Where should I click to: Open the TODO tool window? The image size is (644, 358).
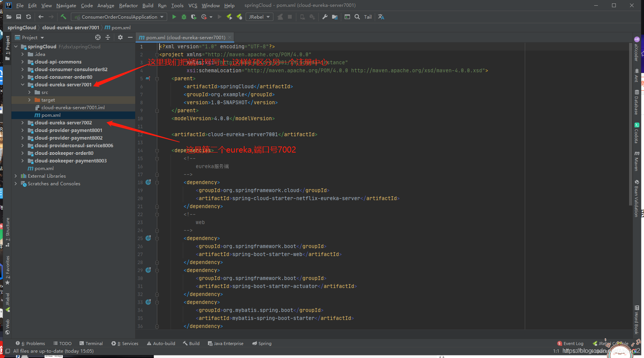pos(62,343)
